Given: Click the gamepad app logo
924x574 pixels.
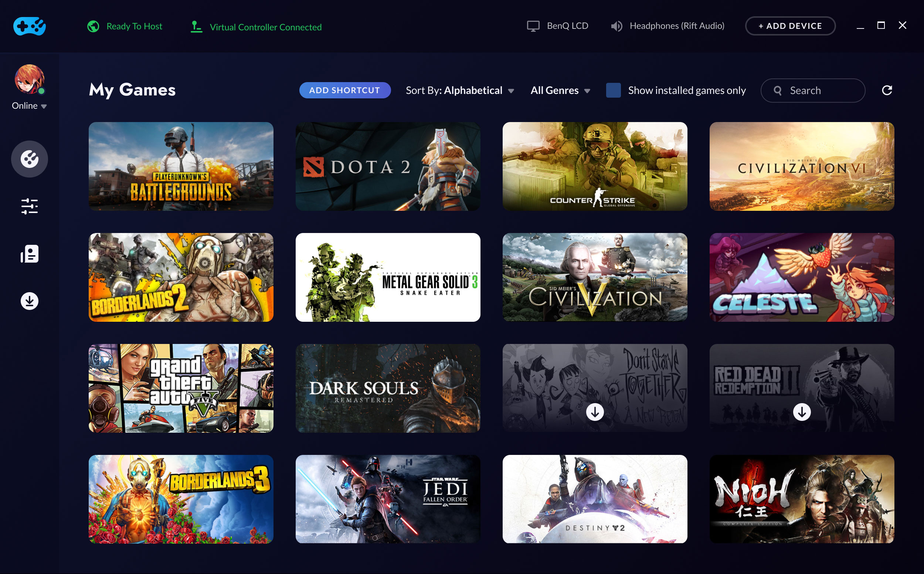Looking at the screenshot, I should (30, 26).
